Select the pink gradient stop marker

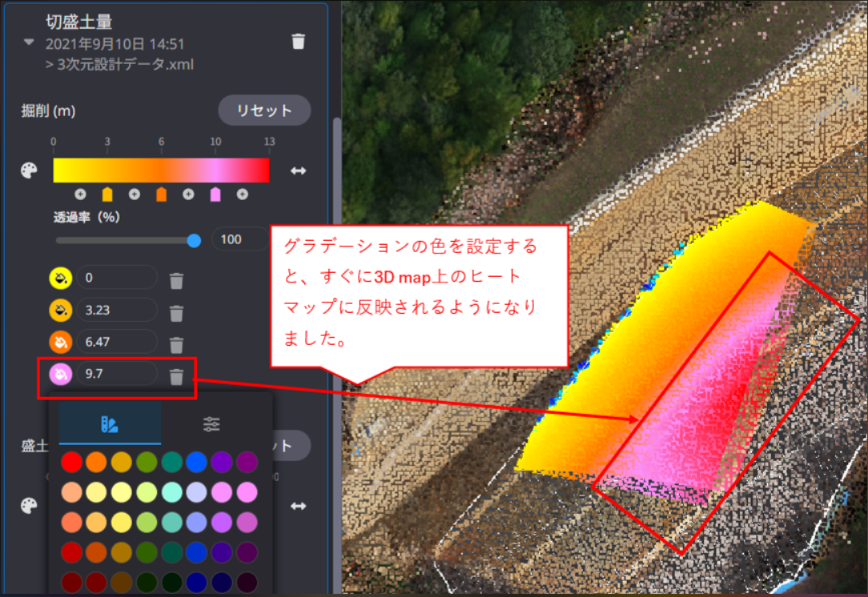(x=215, y=194)
